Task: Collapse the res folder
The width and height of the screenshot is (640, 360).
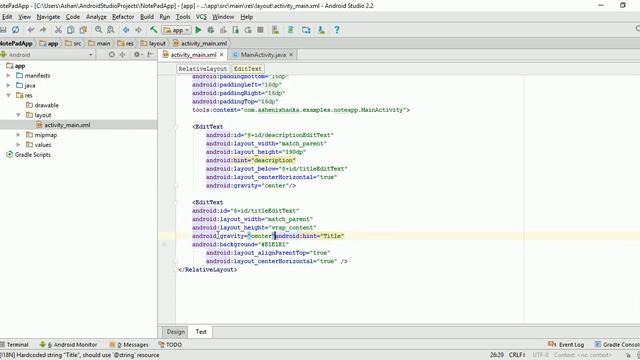Action: 9,95
